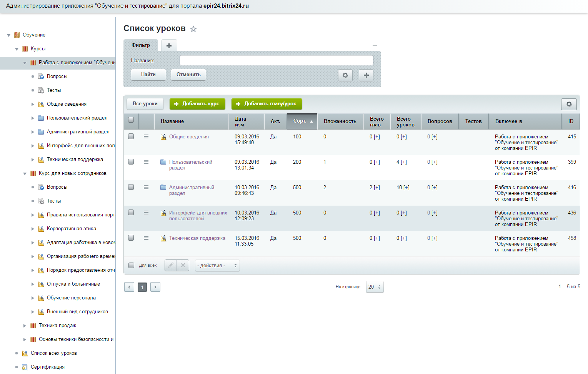
Task: Add list page to favorites star
Action: coord(193,29)
